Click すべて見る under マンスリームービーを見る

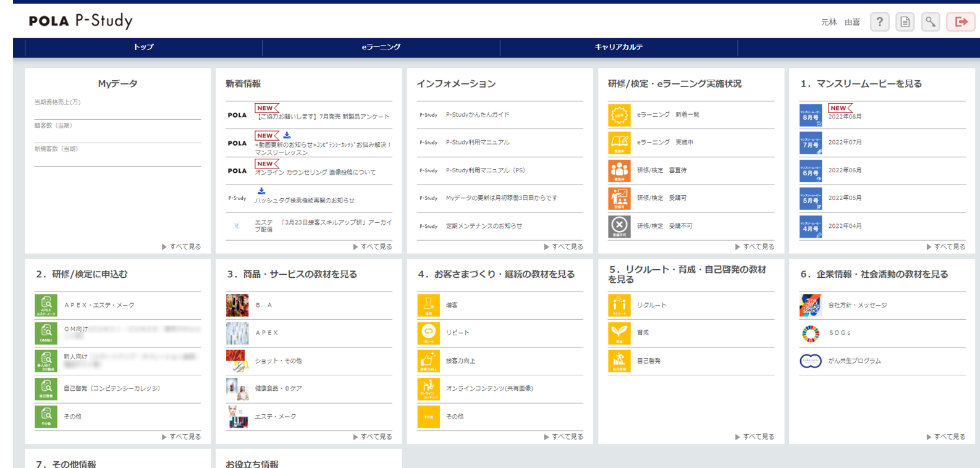coord(945,246)
